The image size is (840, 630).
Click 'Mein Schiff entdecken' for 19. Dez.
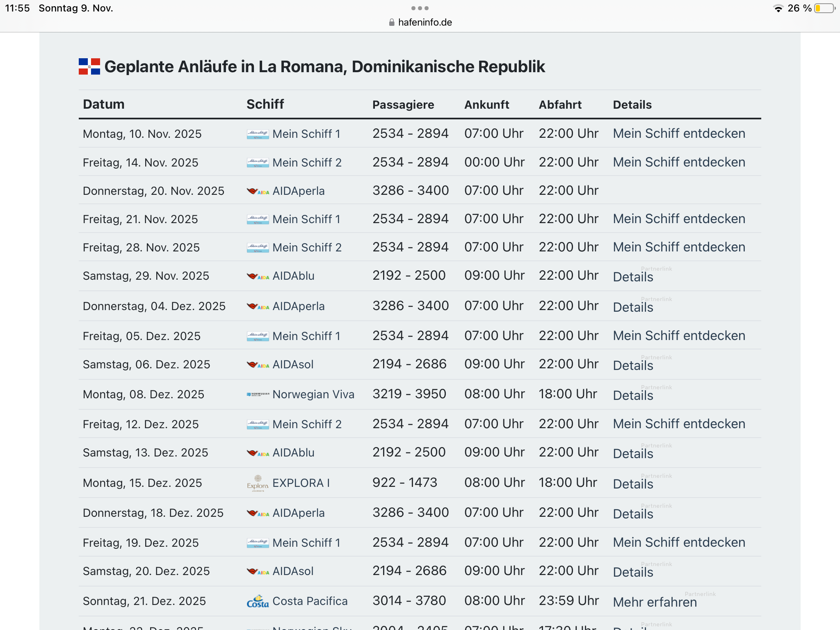(679, 543)
